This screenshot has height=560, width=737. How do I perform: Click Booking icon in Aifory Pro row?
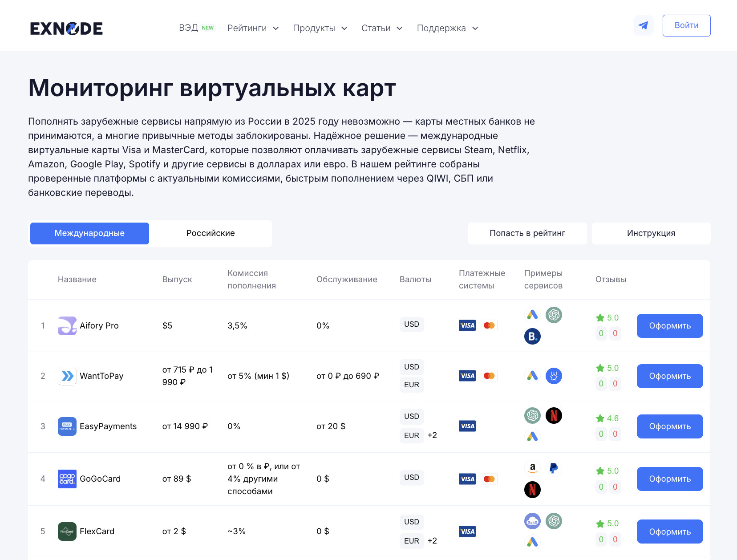(x=532, y=337)
